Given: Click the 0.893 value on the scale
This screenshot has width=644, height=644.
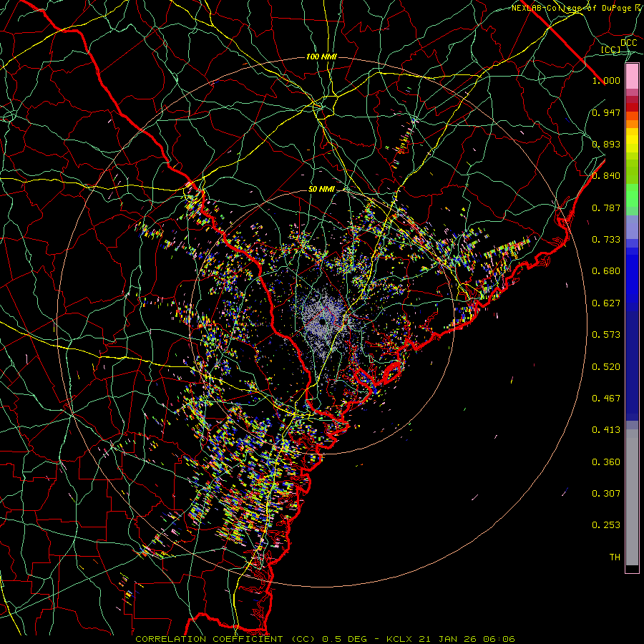Looking at the screenshot, I should [606, 144].
